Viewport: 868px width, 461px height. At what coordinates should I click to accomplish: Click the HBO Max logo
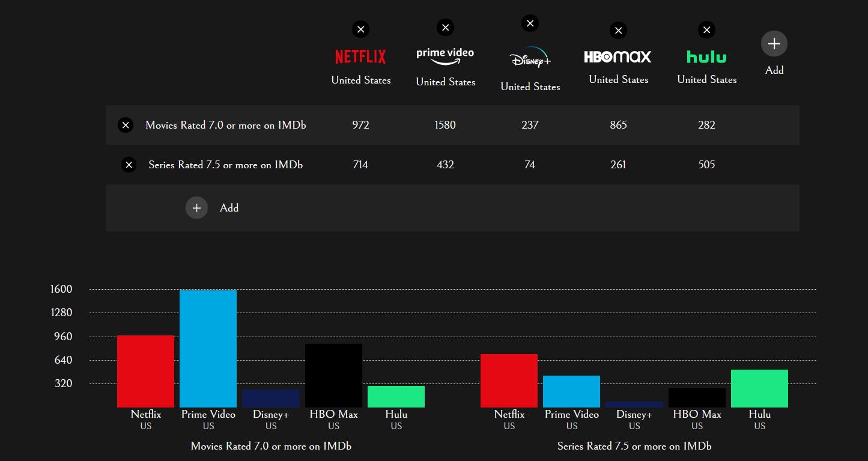click(618, 56)
